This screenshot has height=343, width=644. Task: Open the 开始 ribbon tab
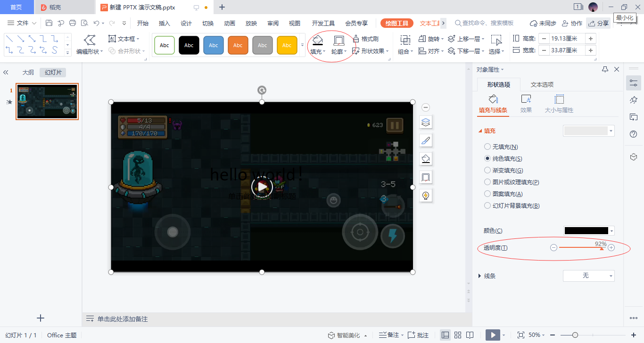coord(143,23)
